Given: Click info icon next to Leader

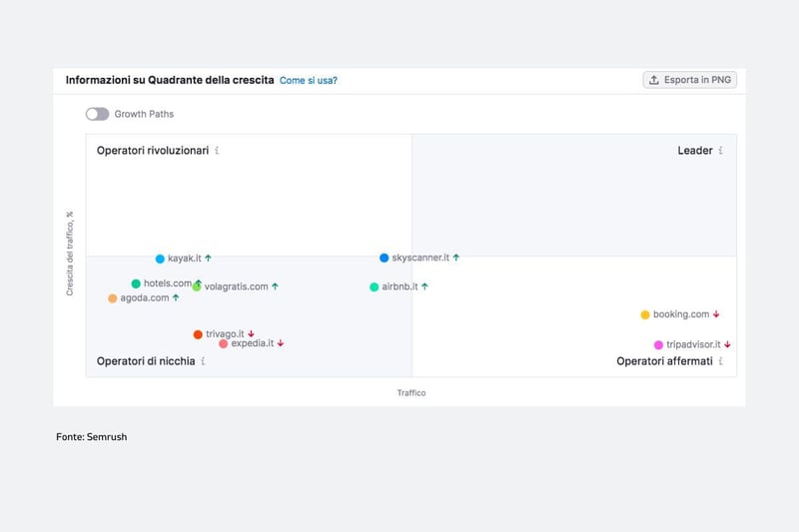Looking at the screenshot, I should click(720, 150).
